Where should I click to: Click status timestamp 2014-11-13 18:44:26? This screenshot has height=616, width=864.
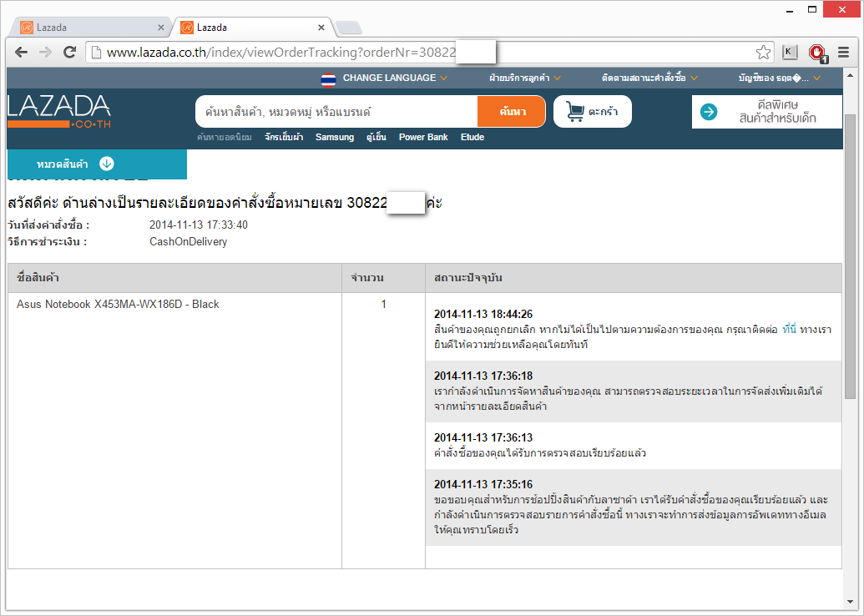(x=483, y=314)
